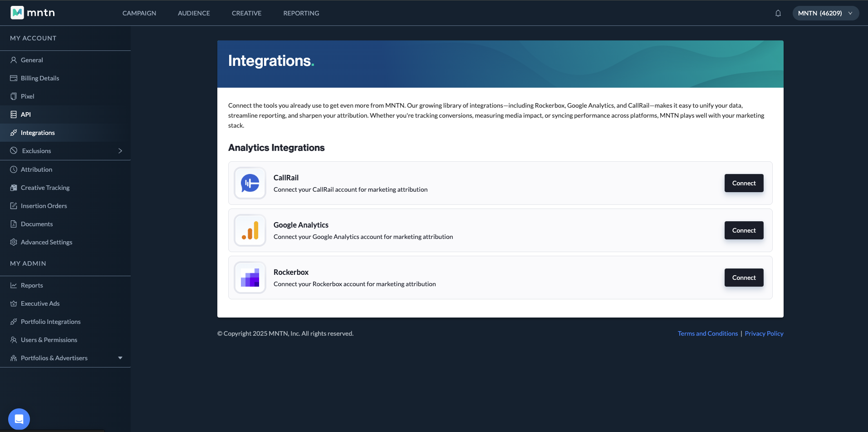Screen dimensions: 868x432
Task: Click the Google Analytics logo icon
Action: coord(250,230)
